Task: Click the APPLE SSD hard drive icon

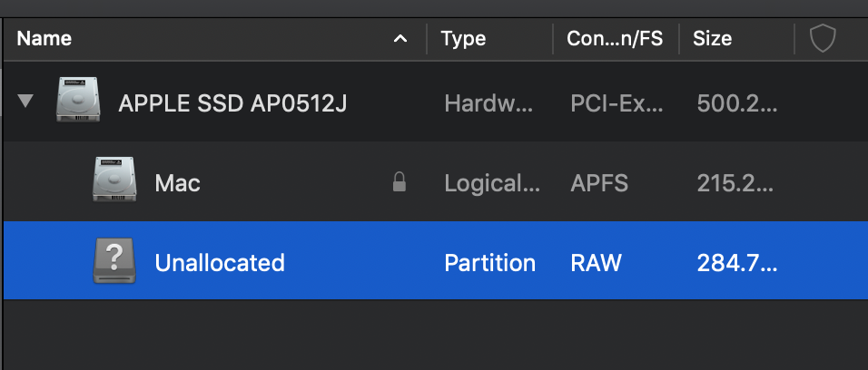Action: [78, 102]
